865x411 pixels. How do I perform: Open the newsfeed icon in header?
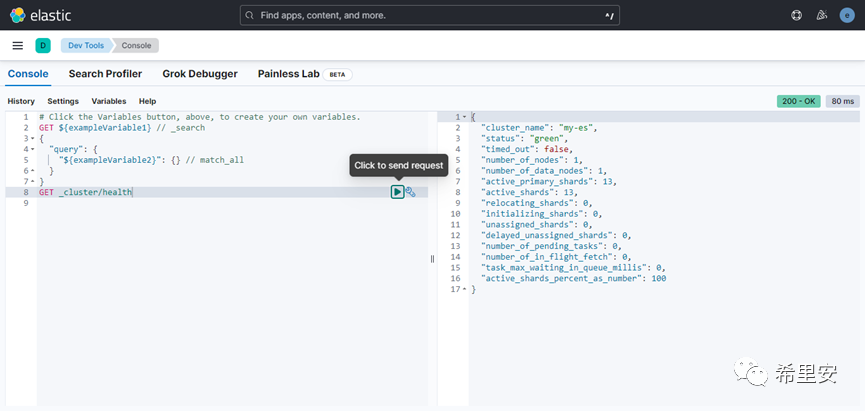[822, 15]
